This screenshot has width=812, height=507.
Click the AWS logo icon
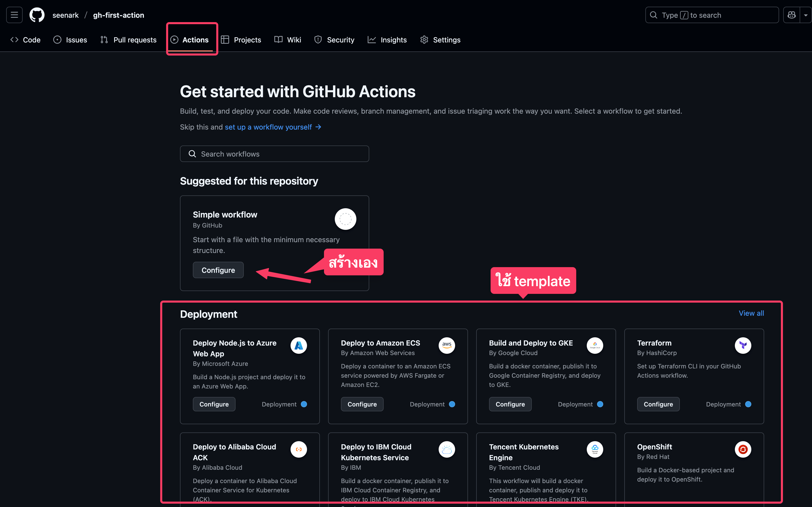(447, 345)
